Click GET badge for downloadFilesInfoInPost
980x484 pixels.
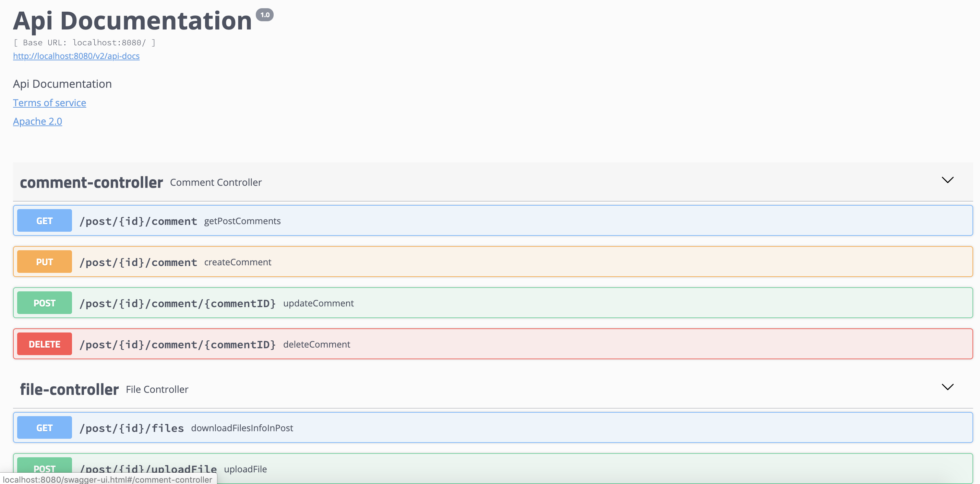(x=45, y=427)
